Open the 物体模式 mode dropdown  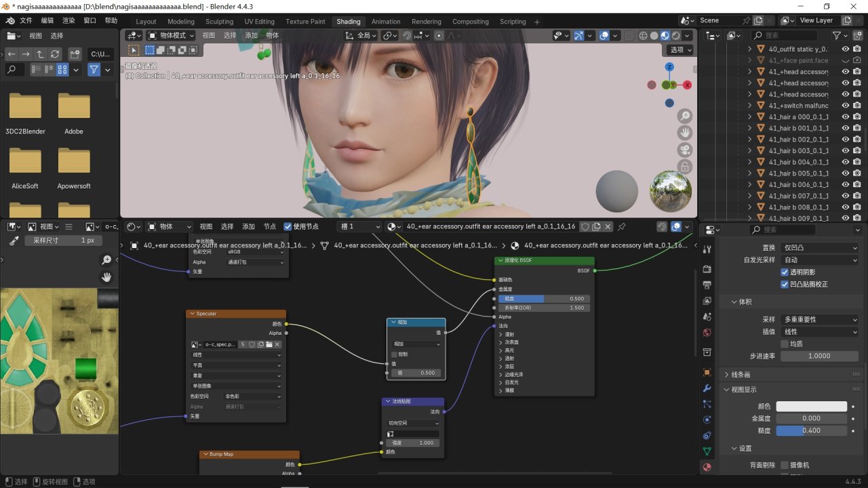coord(172,35)
